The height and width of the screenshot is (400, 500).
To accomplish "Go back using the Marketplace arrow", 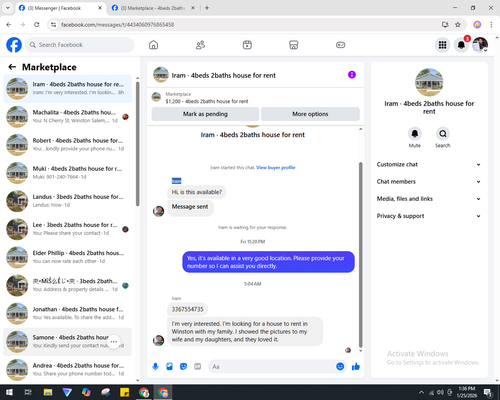I will pos(12,67).
